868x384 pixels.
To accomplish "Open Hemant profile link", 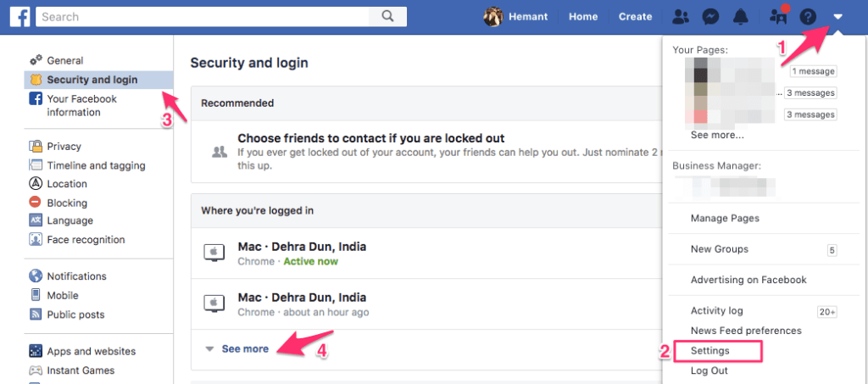I will [528, 17].
